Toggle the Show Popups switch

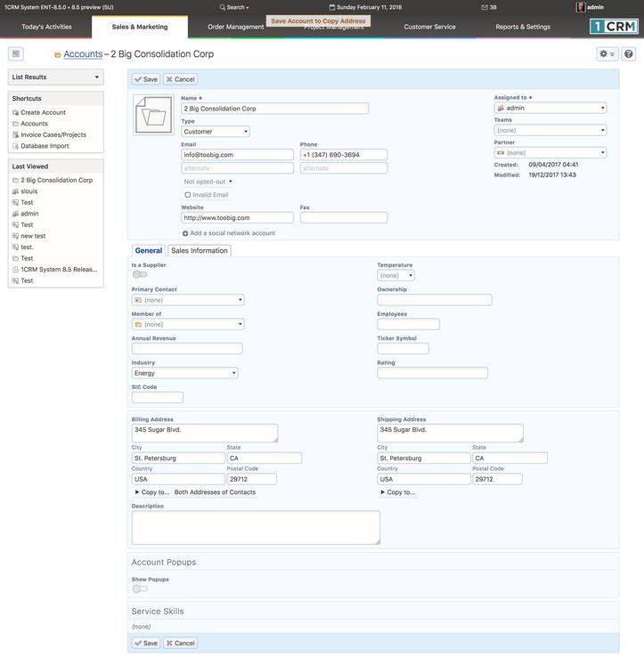tap(140, 588)
